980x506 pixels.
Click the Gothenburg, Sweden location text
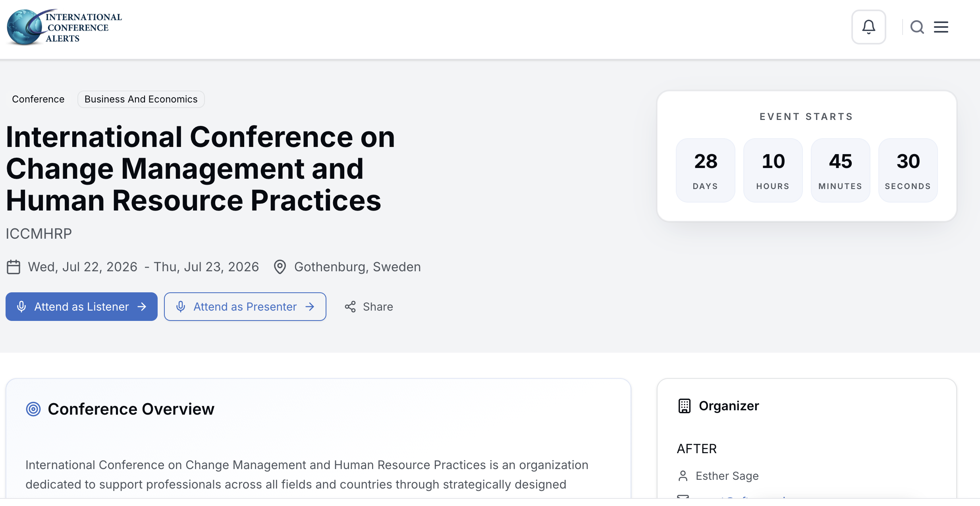[357, 267]
